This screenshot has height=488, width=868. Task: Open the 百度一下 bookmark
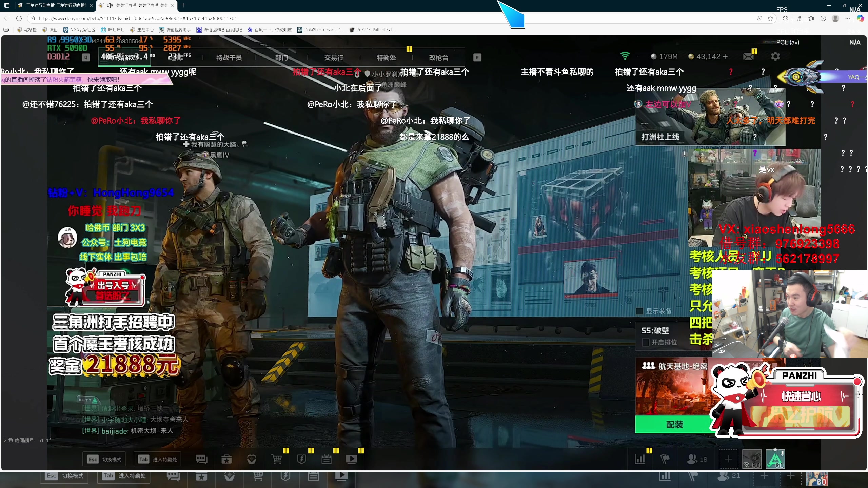(x=270, y=30)
